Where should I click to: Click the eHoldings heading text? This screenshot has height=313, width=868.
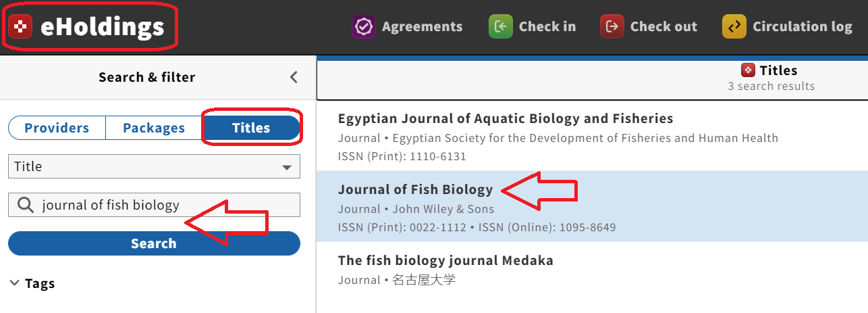tap(102, 26)
